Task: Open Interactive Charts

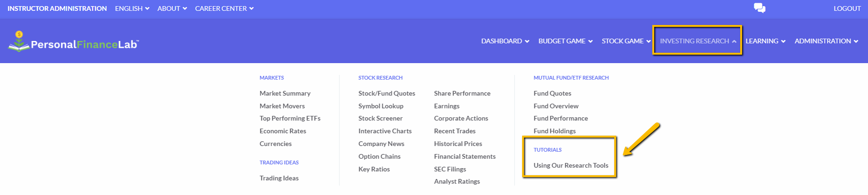Action: 385,131
